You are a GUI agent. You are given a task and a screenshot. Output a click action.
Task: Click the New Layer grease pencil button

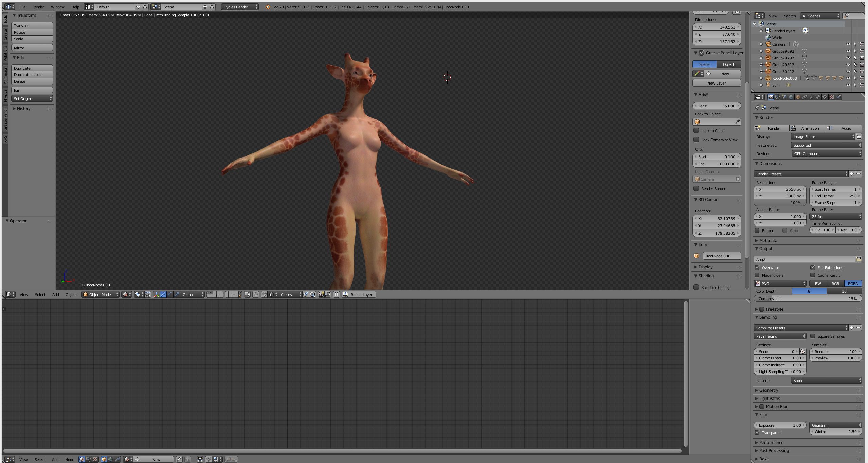pos(716,83)
